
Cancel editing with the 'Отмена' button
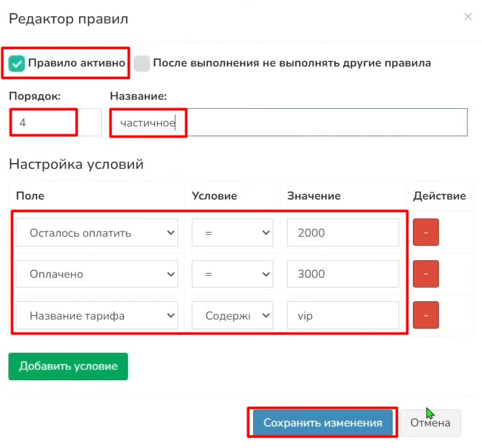pos(430,423)
